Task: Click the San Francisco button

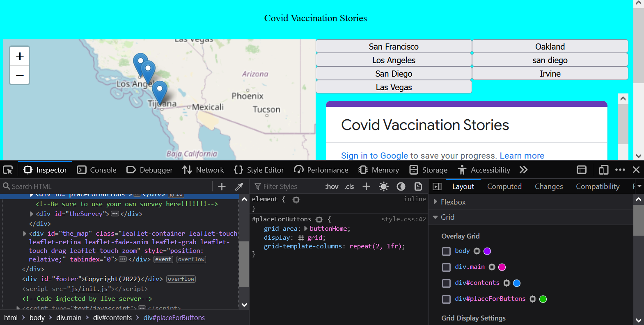Action: 393,46
